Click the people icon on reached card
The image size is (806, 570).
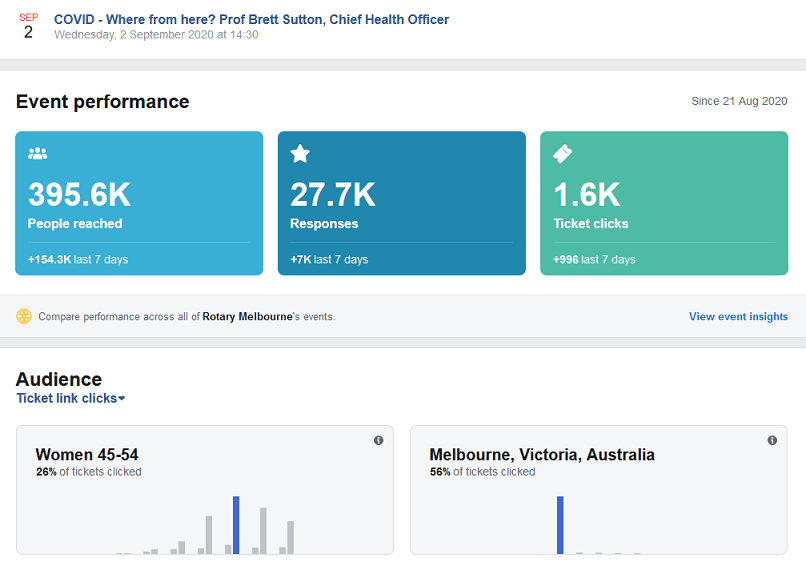[38, 154]
